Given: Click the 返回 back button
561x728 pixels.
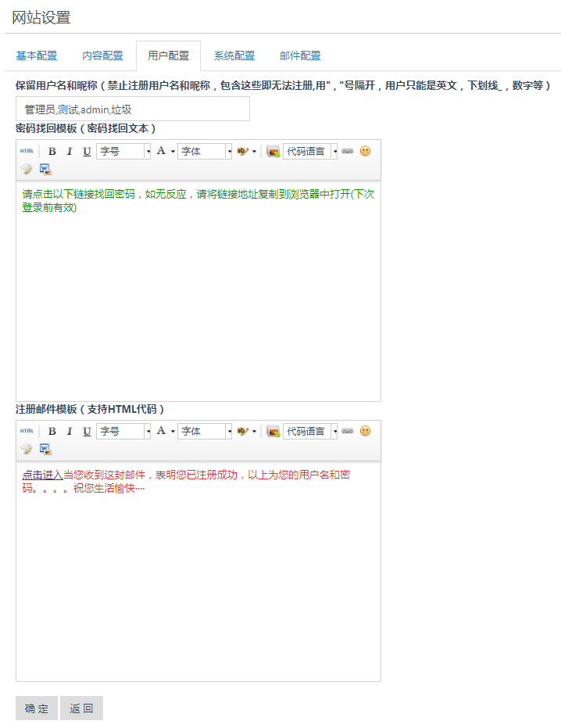Looking at the screenshot, I should [82, 708].
